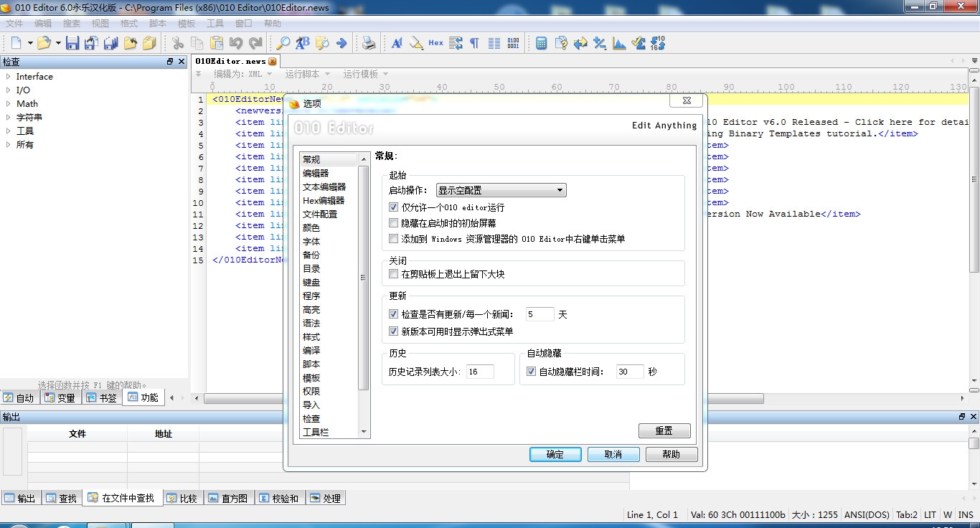Image resolution: width=980 pixels, height=528 pixels.
Task: Copy selection with the copy icon
Action: [x=197, y=43]
